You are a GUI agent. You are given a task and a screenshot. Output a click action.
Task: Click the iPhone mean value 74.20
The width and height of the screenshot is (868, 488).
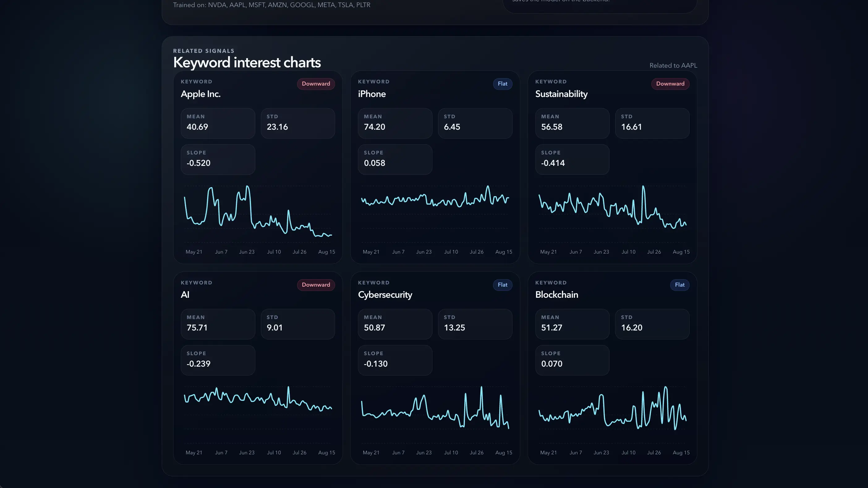pos(374,127)
